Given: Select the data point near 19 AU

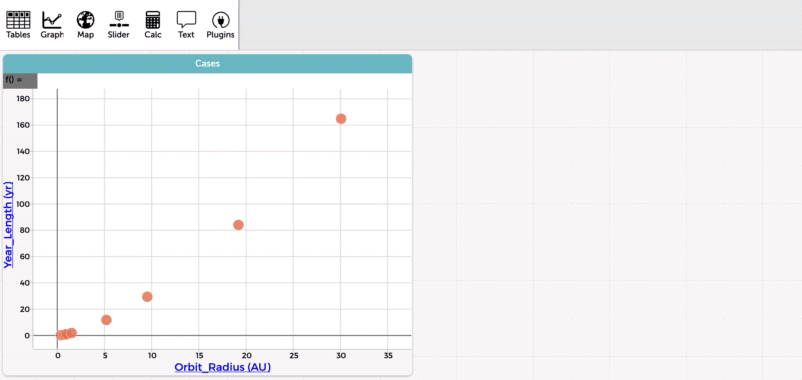Looking at the screenshot, I should pos(238,225).
